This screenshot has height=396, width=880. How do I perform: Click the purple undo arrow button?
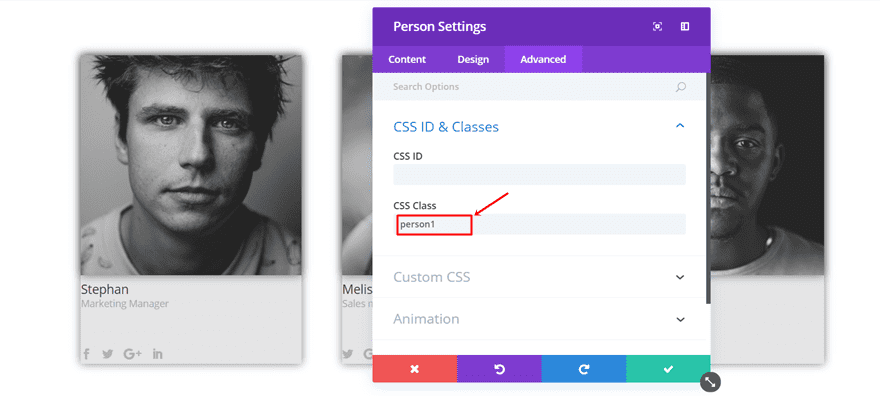point(499,369)
